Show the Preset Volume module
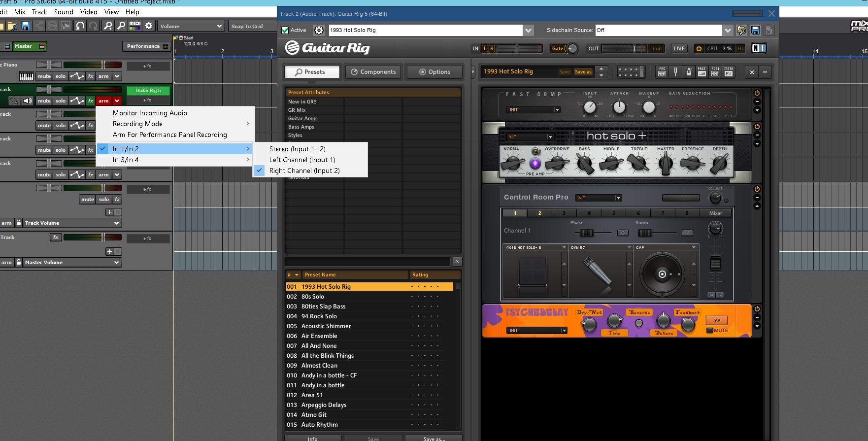868x441 pixels. point(702,72)
